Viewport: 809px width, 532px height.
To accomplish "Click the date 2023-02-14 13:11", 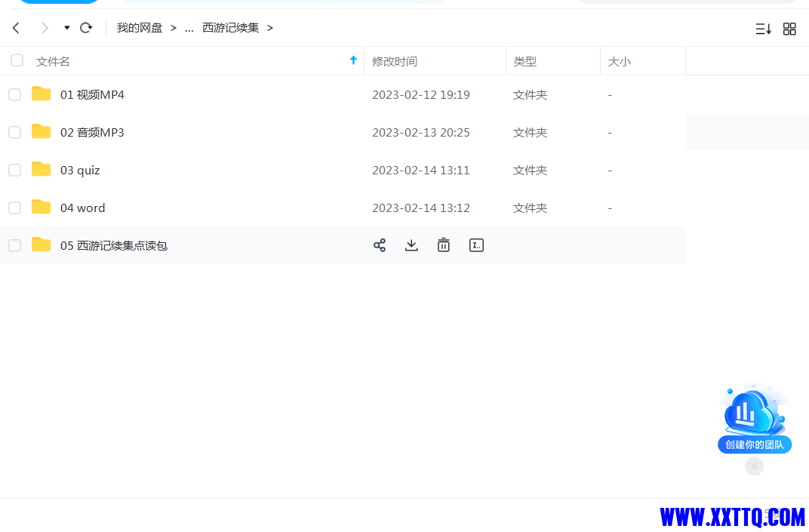I will [x=421, y=171].
